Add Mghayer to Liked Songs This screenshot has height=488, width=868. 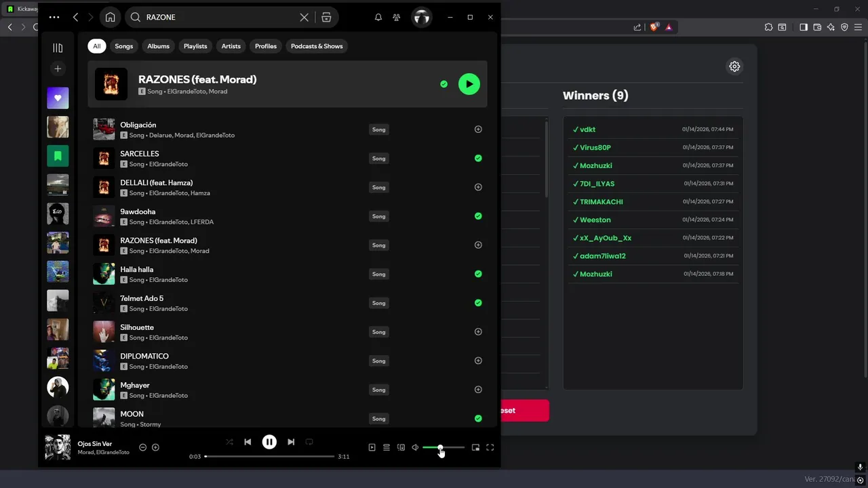(x=478, y=390)
